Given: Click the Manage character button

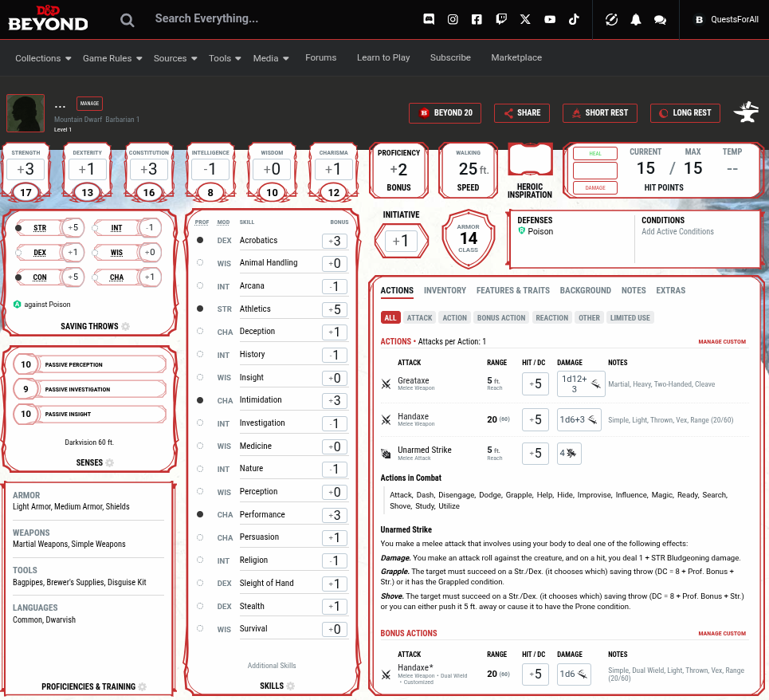Looking at the screenshot, I should pyautogui.click(x=89, y=104).
